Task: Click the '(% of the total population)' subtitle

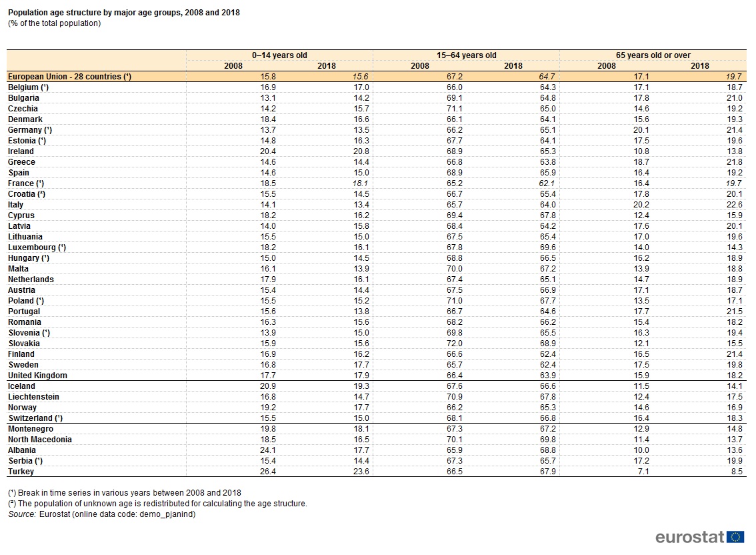Action: tap(55, 23)
